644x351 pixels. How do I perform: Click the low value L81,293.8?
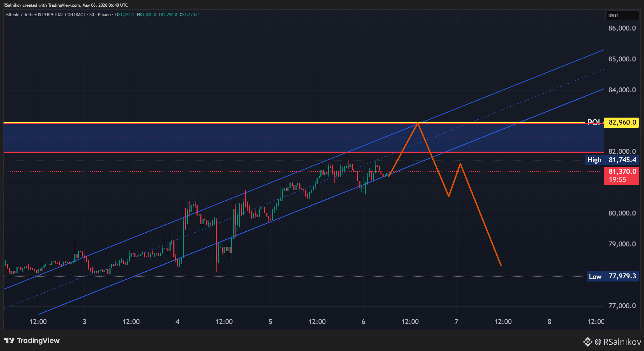(168, 15)
